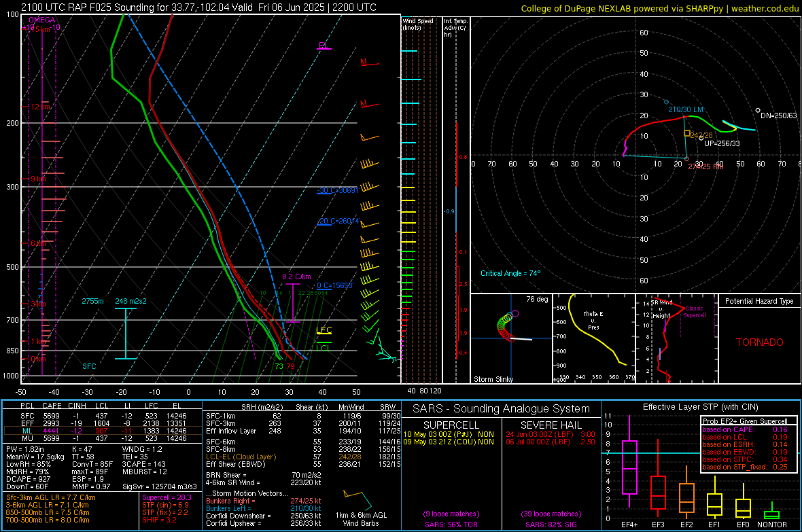
Task: Click the SARS: 56% TOR text
Action: click(451, 525)
